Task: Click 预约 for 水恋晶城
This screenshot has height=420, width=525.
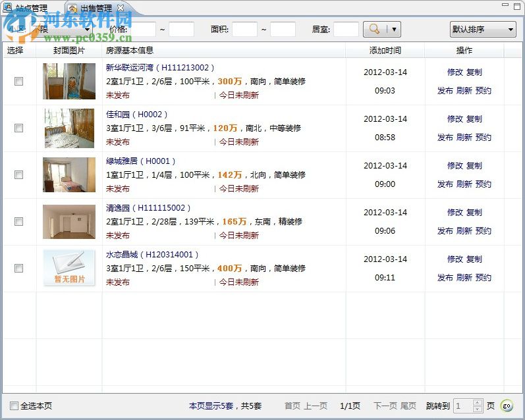Action: [x=484, y=278]
